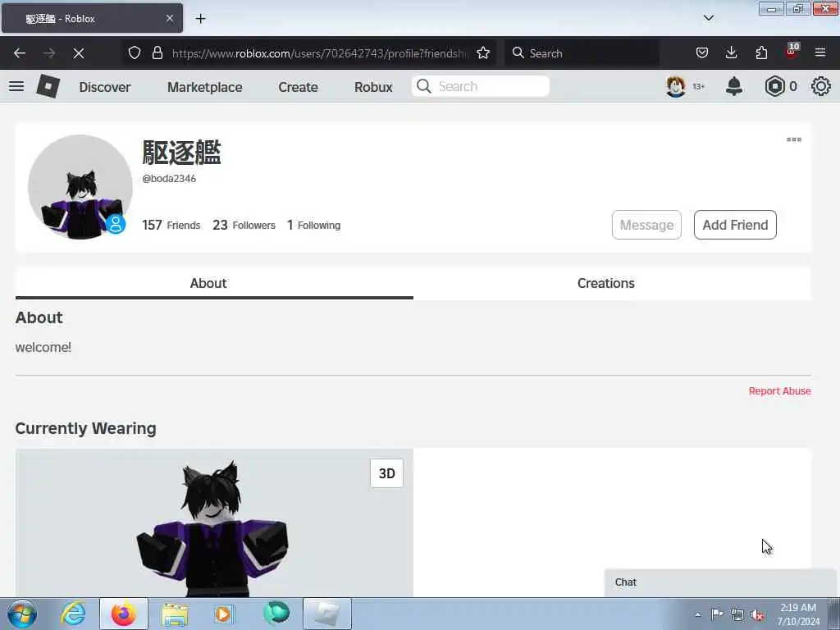840x630 pixels.
Task: Open the Windows Start menu
Action: coord(22,614)
